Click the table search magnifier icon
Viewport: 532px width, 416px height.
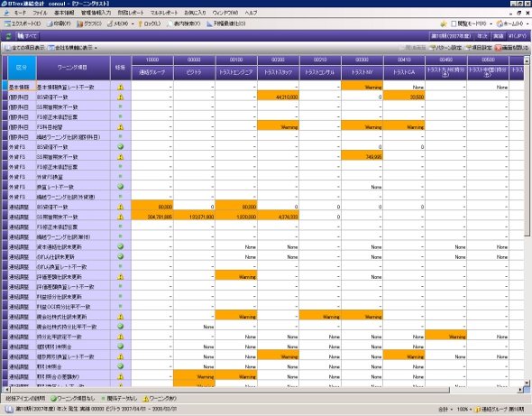[x=170, y=23]
